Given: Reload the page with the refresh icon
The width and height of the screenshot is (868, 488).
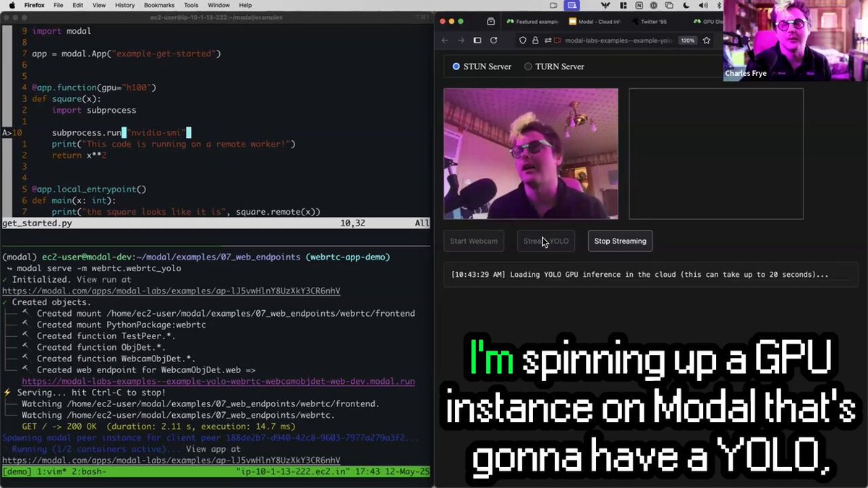Looking at the screenshot, I should [x=494, y=40].
